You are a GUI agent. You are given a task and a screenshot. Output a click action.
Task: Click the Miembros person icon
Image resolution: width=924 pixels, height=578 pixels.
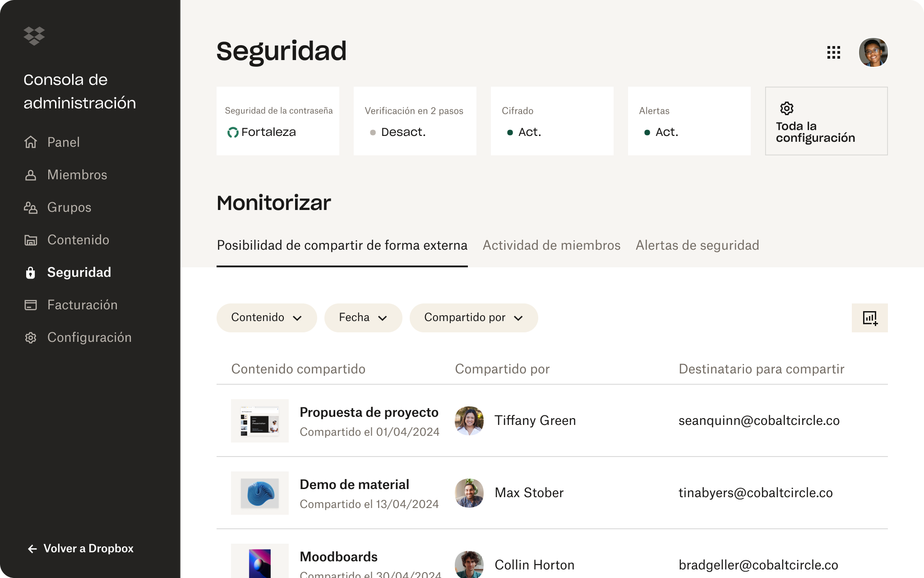click(31, 175)
